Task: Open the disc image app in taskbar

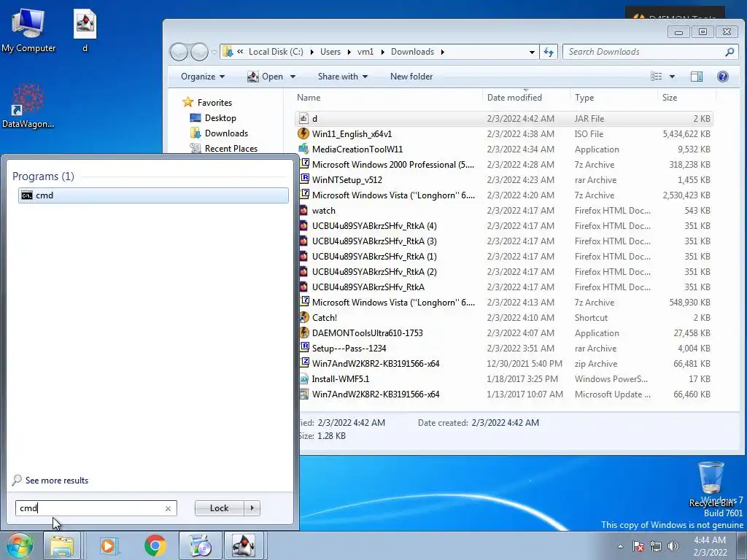Action: pos(200,545)
